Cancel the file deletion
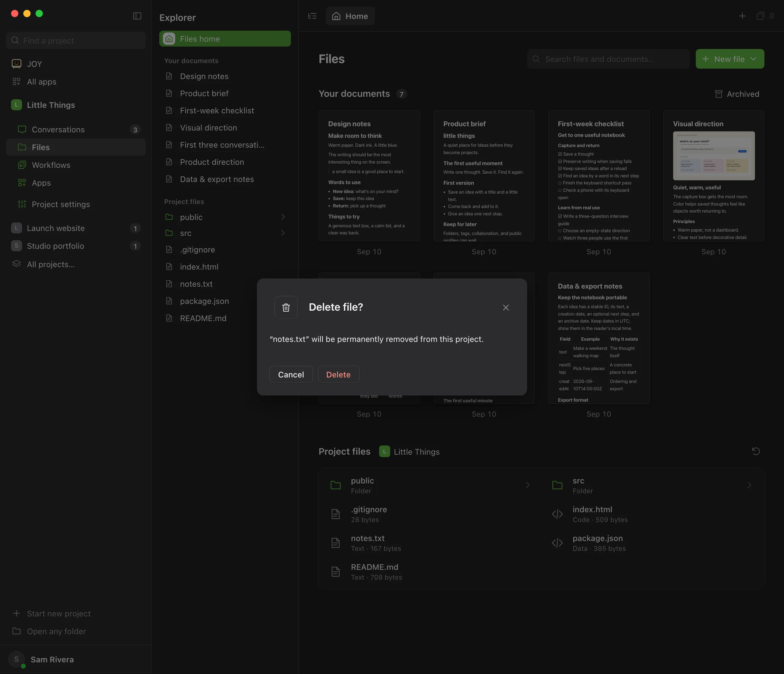The width and height of the screenshot is (784, 674). coord(291,374)
